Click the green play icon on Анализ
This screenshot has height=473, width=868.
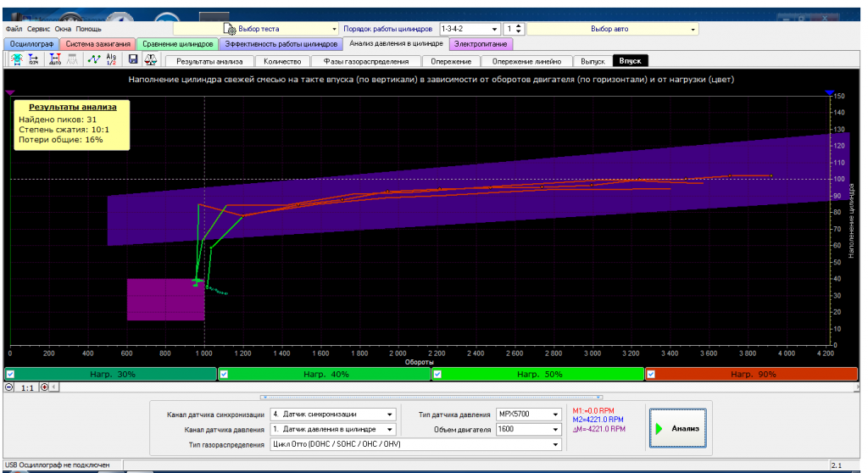tap(659, 429)
